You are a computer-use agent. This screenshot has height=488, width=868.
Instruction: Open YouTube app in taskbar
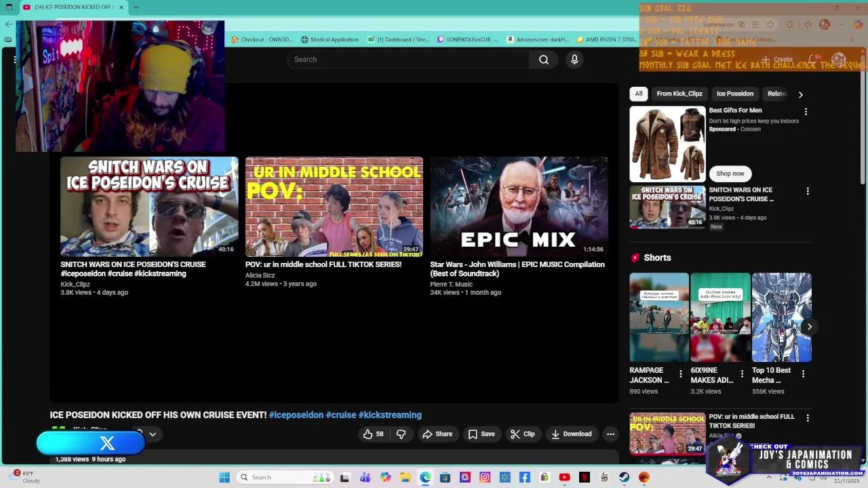click(564, 477)
